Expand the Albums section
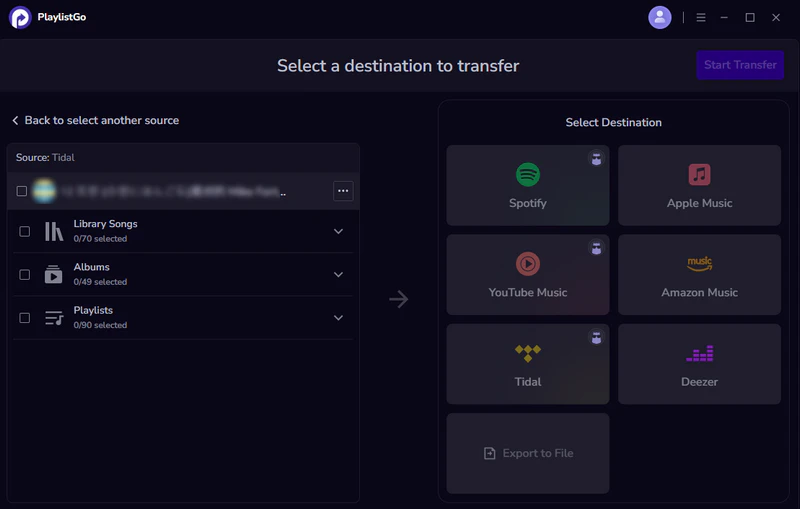The image size is (800, 509). 338,274
